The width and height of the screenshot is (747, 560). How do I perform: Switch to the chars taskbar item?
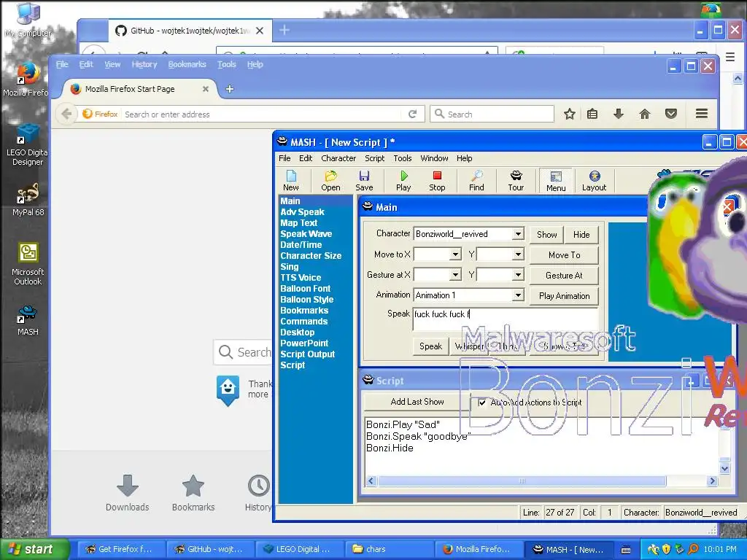pyautogui.click(x=390, y=549)
